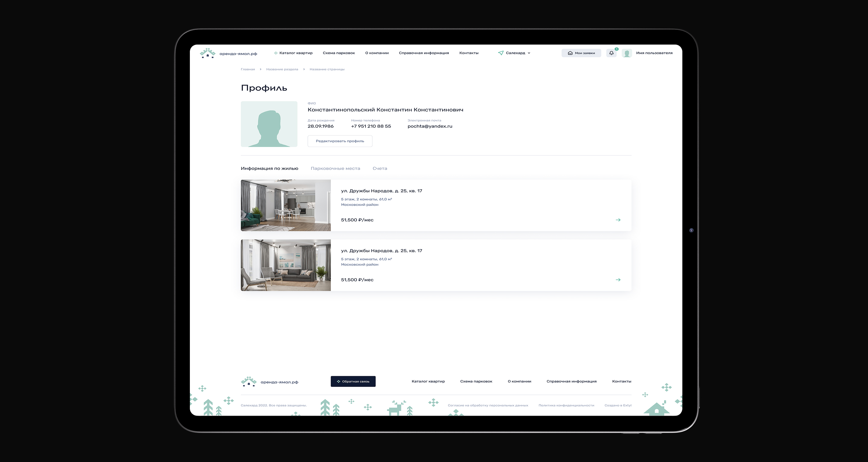Open Справочная информация in the header menu
868x462 pixels.
[x=423, y=53]
